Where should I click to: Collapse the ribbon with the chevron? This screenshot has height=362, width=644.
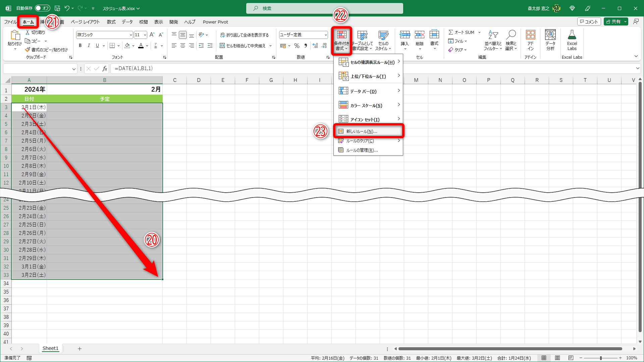pyautogui.click(x=636, y=56)
